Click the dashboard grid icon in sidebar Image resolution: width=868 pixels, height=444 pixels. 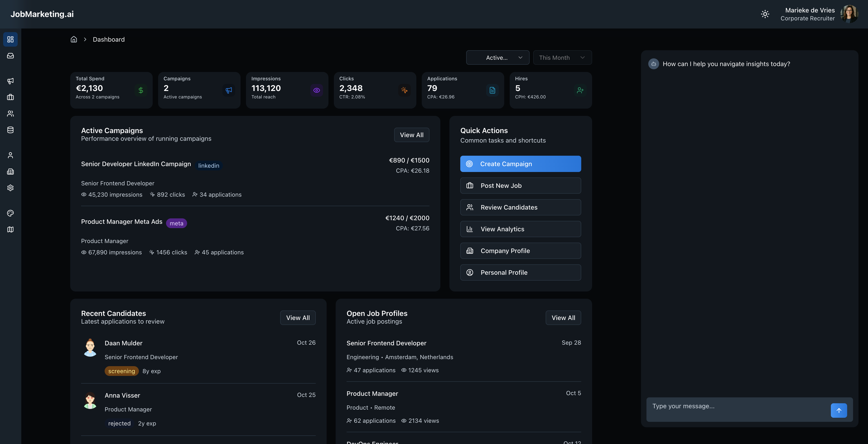click(x=10, y=39)
